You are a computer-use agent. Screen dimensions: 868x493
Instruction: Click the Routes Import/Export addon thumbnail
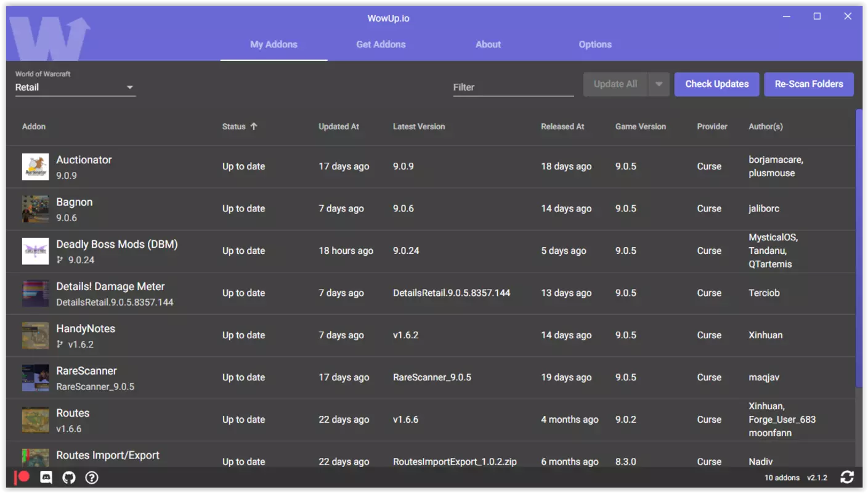pyautogui.click(x=35, y=458)
